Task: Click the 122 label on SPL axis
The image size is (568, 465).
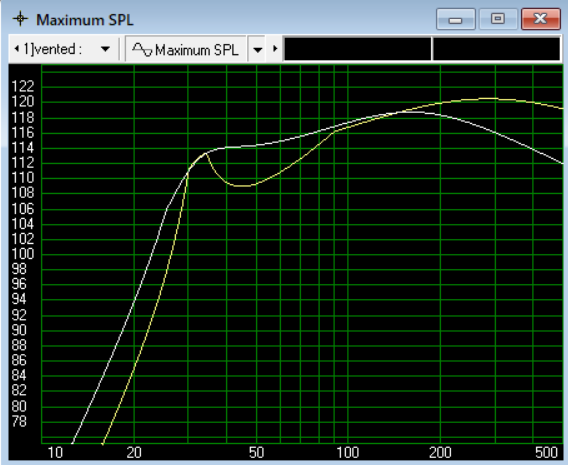Action: (22, 86)
